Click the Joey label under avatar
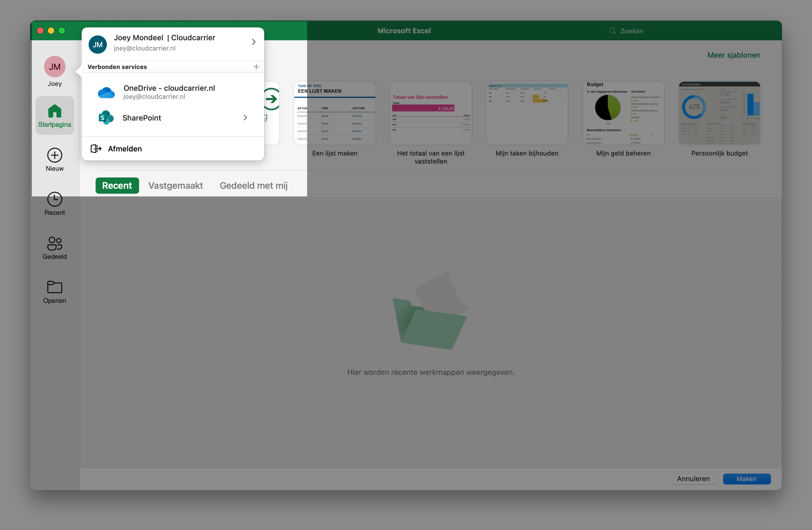Screen dimensions: 812x530 coord(55,84)
